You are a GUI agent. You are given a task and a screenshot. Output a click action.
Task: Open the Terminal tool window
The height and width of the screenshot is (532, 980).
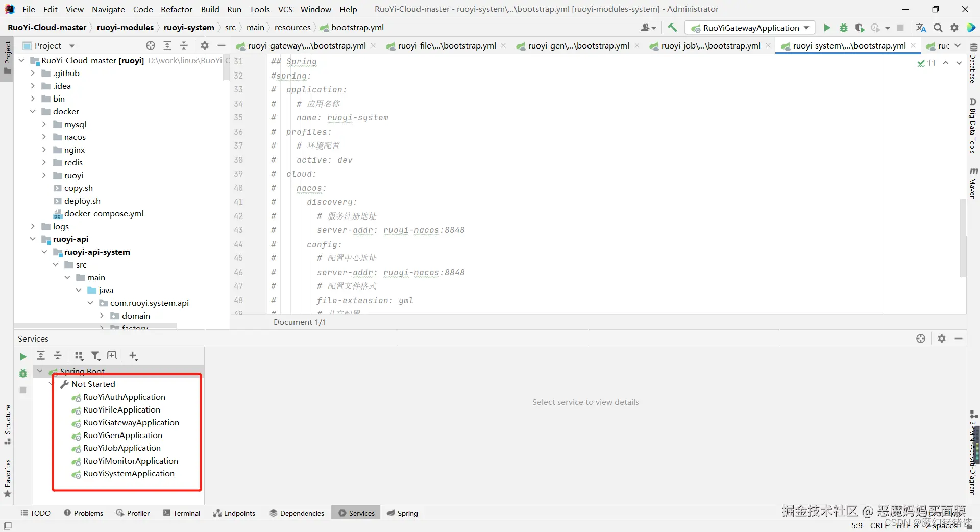(182, 513)
